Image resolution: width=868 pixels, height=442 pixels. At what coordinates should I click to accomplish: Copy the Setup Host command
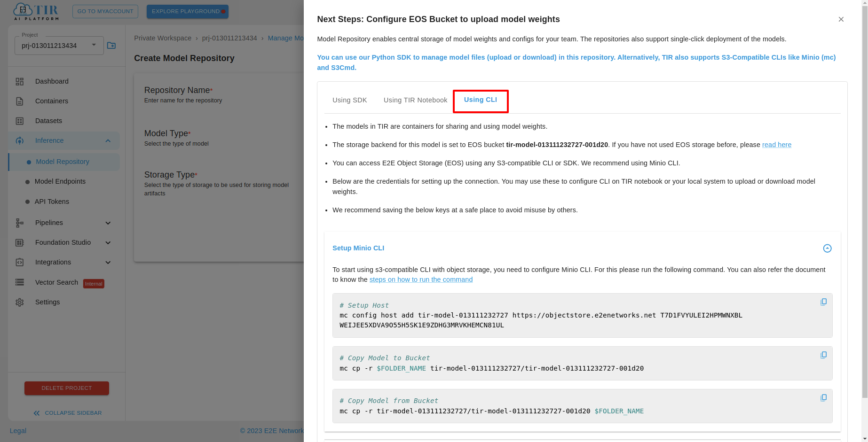coord(823,302)
